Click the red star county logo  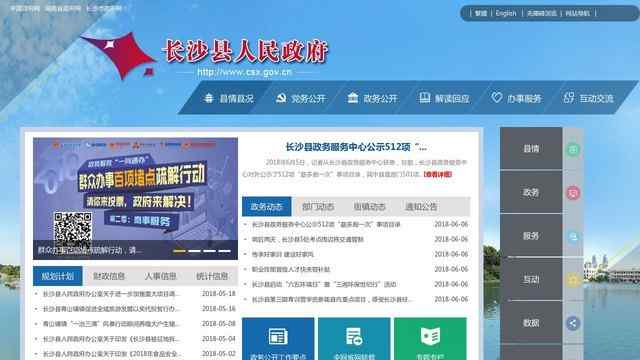coord(118,55)
